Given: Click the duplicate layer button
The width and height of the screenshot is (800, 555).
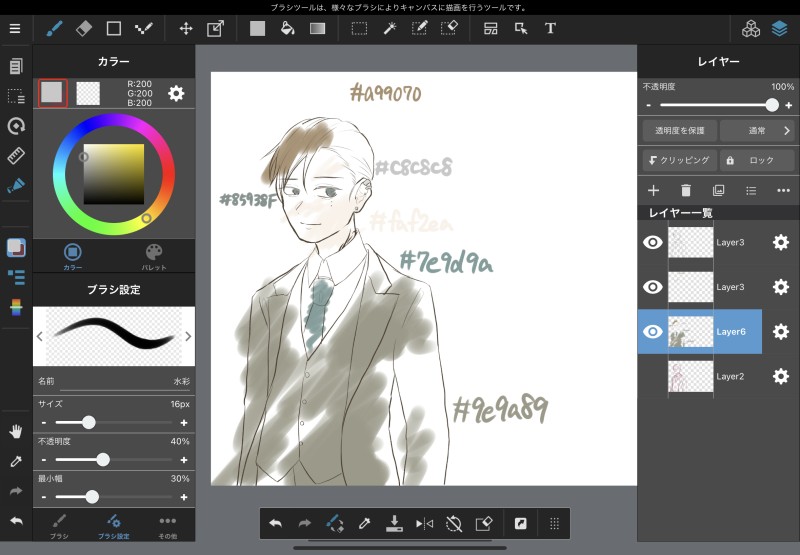Looking at the screenshot, I should [718, 190].
